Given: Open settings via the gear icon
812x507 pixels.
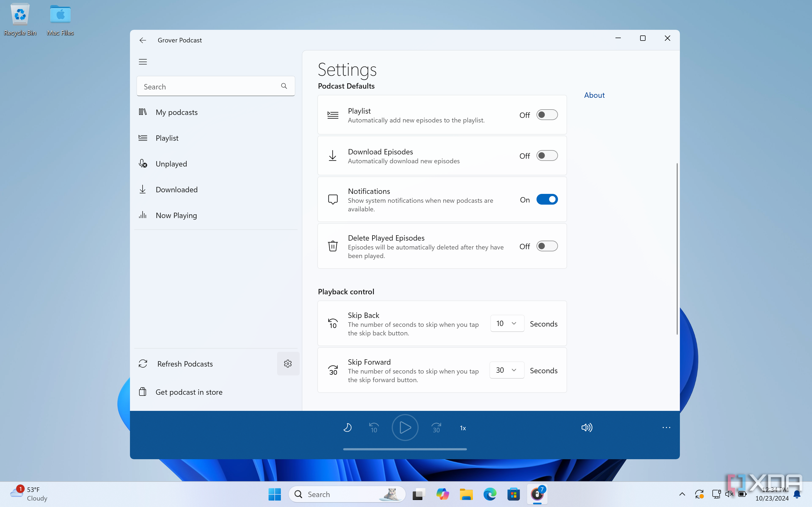Looking at the screenshot, I should pos(288,364).
